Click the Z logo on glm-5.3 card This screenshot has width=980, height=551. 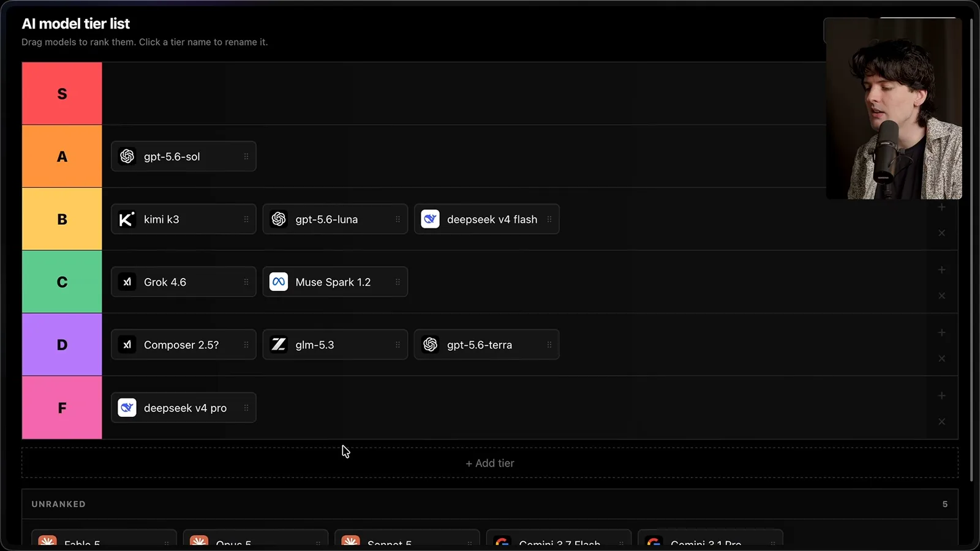point(279,345)
